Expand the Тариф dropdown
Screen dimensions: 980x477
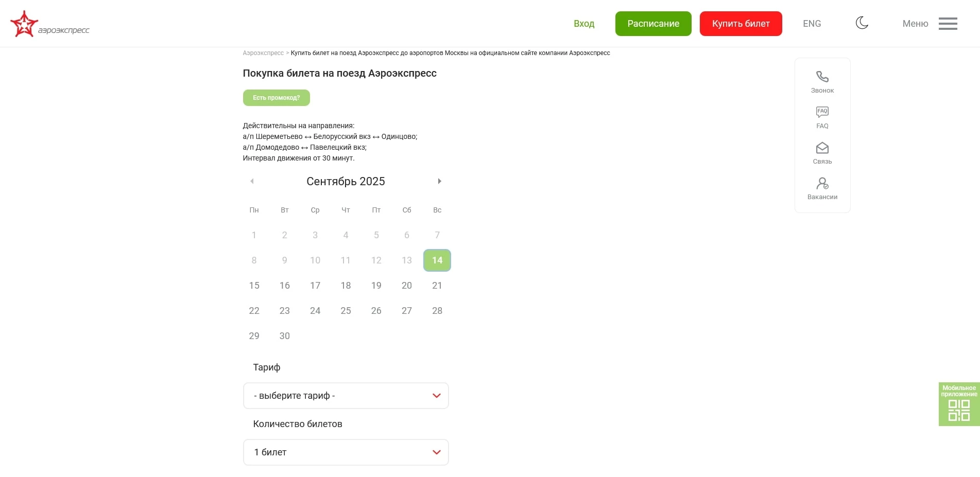tap(346, 396)
